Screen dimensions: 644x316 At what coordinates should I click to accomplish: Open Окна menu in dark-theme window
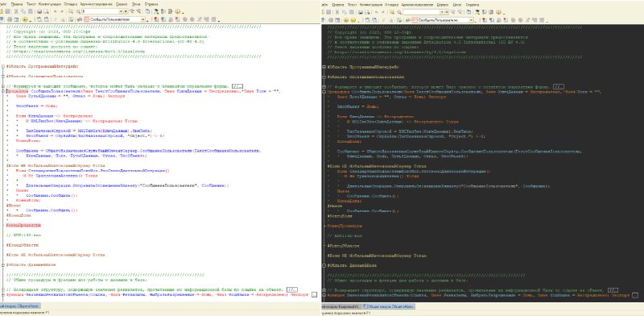[457, 5]
